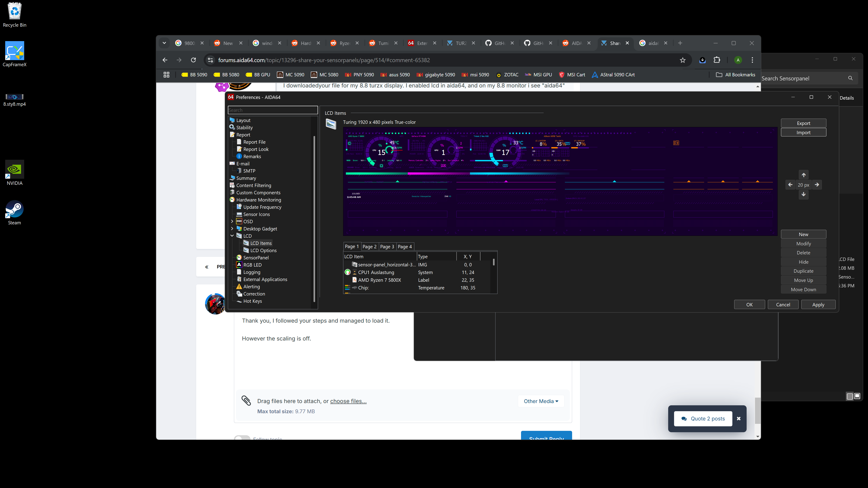Open the 8.sty8.mp4 video file icon
The height and width of the screenshot is (488, 868).
point(14,100)
